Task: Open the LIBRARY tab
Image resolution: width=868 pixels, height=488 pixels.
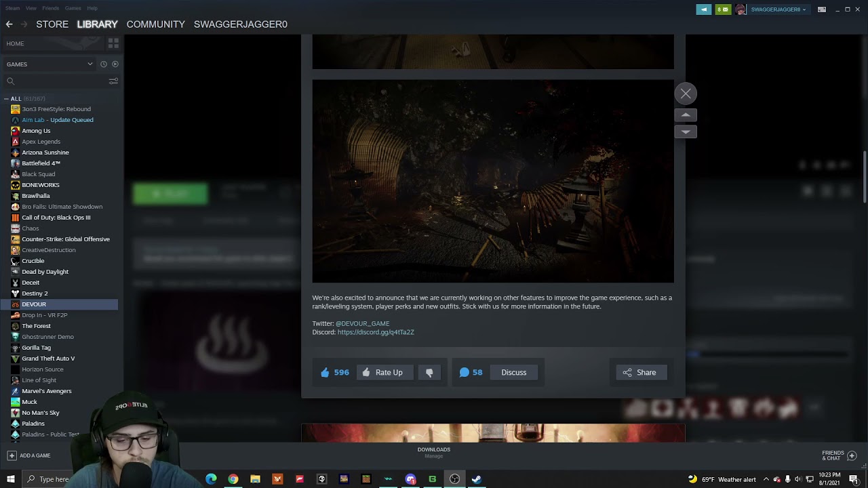Action: pos(98,24)
